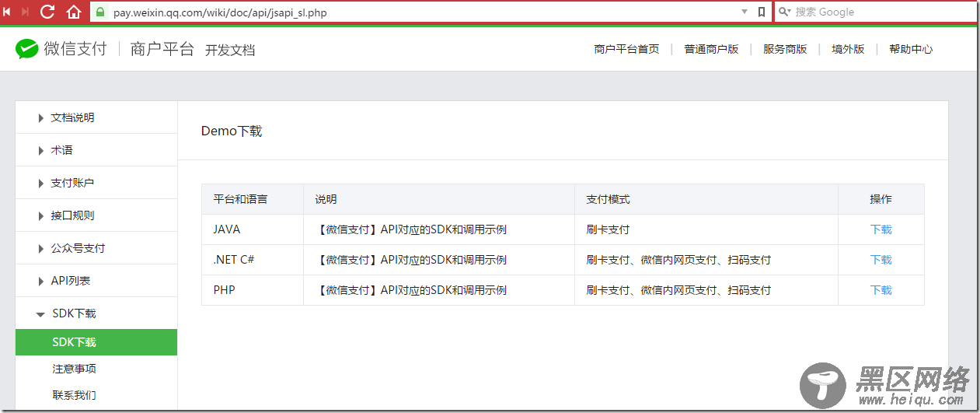Click the JAVA platform cell

coord(253,229)
